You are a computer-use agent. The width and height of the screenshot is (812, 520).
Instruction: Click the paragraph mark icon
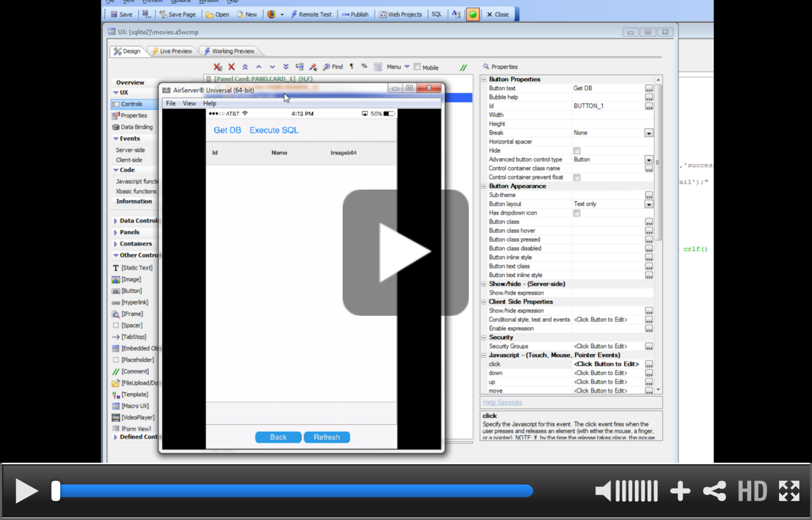pyautogui.click(x=352, y=66)
